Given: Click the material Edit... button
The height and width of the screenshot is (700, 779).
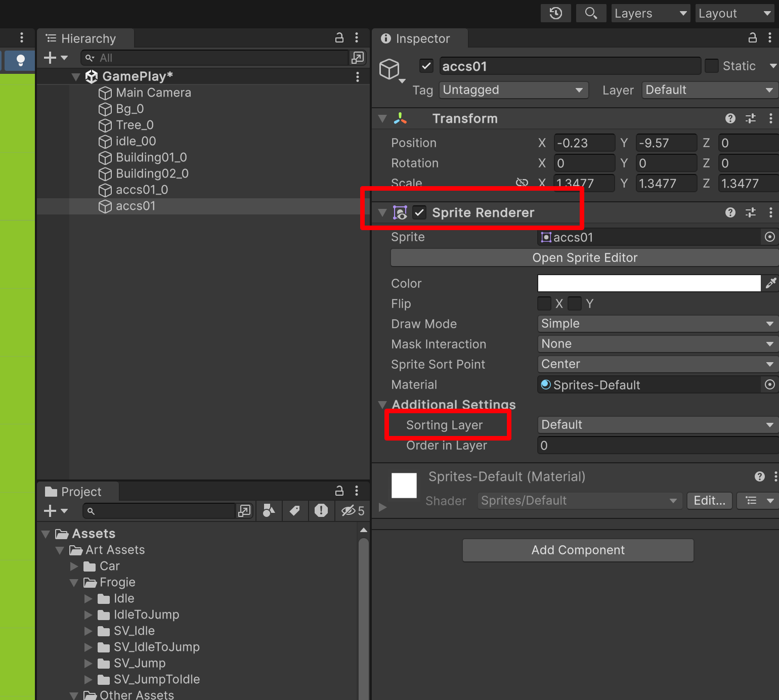Looking at the screenshot, I should coord(709,501).
